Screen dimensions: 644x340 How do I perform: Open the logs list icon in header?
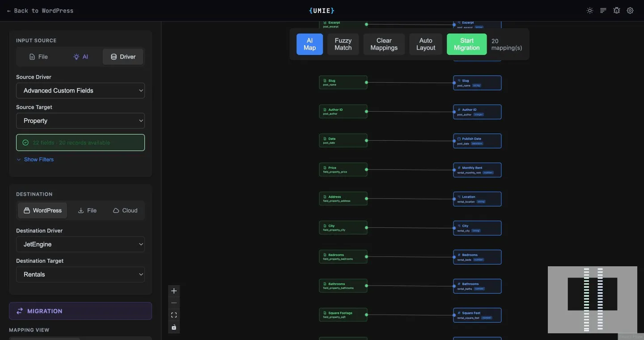click(603, 11)
